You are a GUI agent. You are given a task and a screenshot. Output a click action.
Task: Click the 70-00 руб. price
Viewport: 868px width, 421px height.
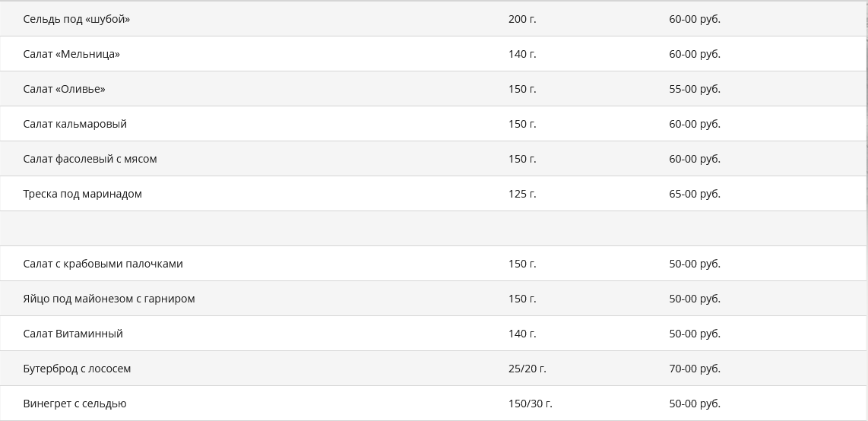click(695, 369)
